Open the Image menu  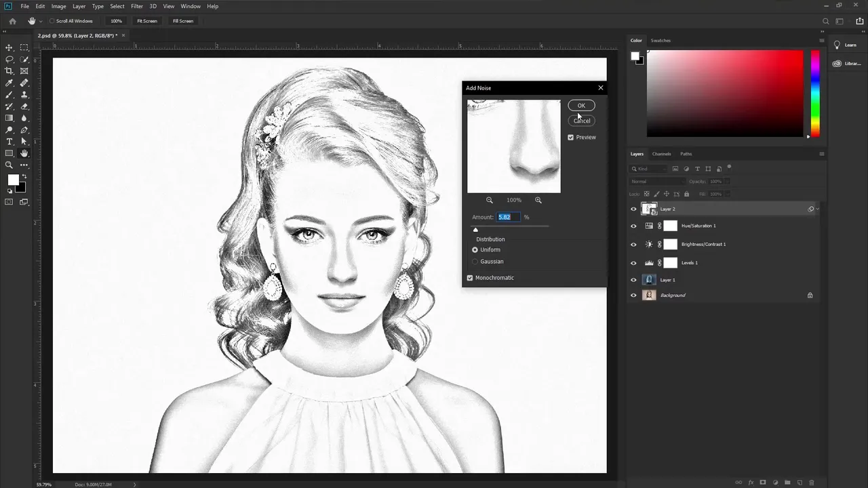(59, 6)
